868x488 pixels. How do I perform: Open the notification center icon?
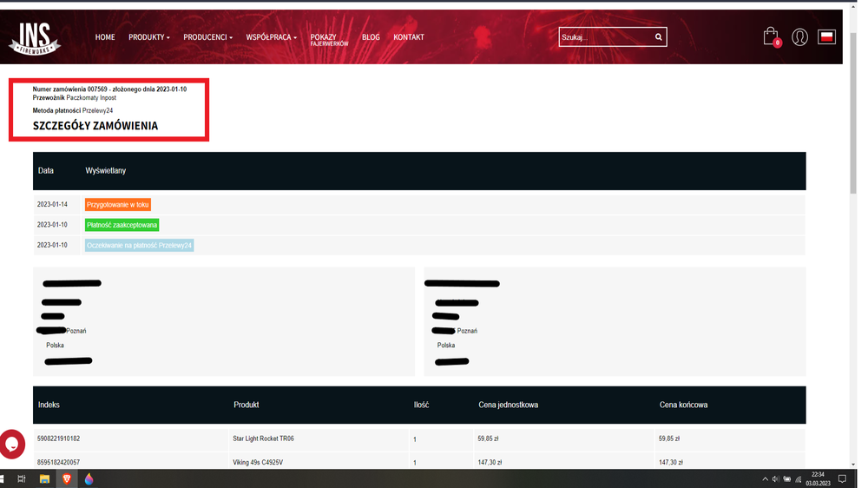point(842,479)
